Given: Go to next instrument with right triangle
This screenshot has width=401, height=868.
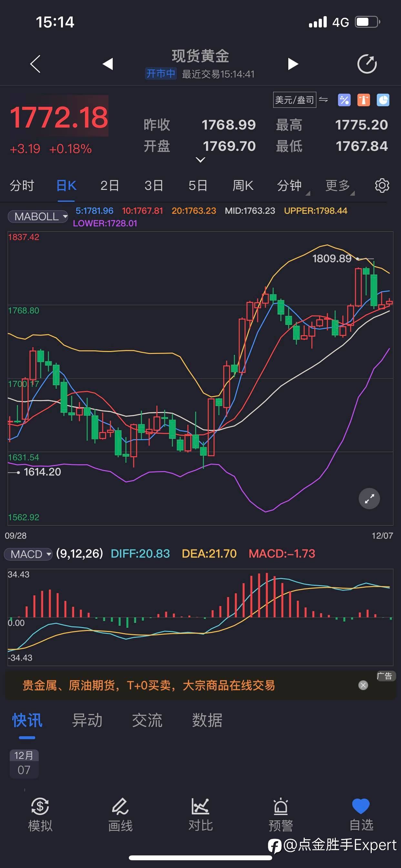Looking at the screenshot, I should [x=293, y=64].
